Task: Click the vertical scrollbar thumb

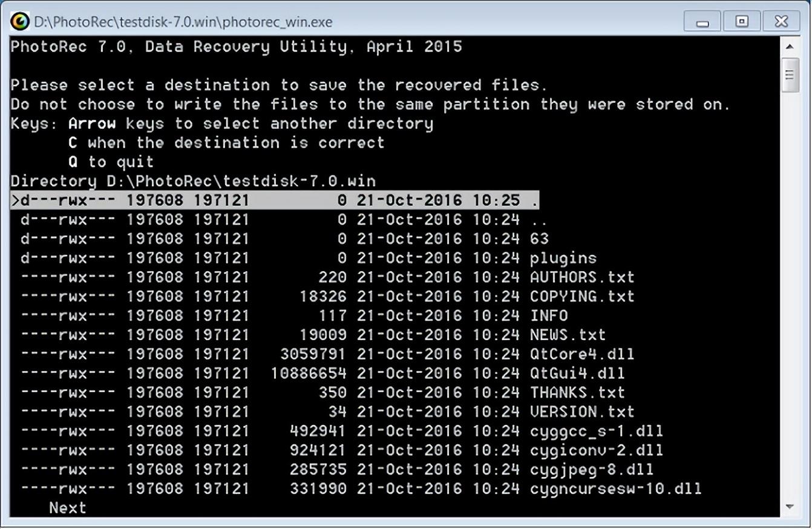Action: 789,75
